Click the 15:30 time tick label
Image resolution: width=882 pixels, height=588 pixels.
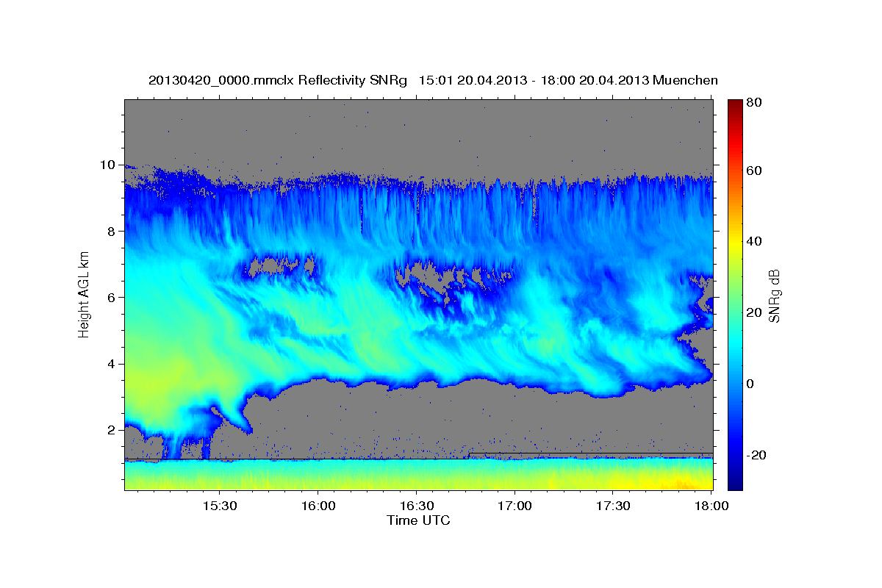point(219,506)
